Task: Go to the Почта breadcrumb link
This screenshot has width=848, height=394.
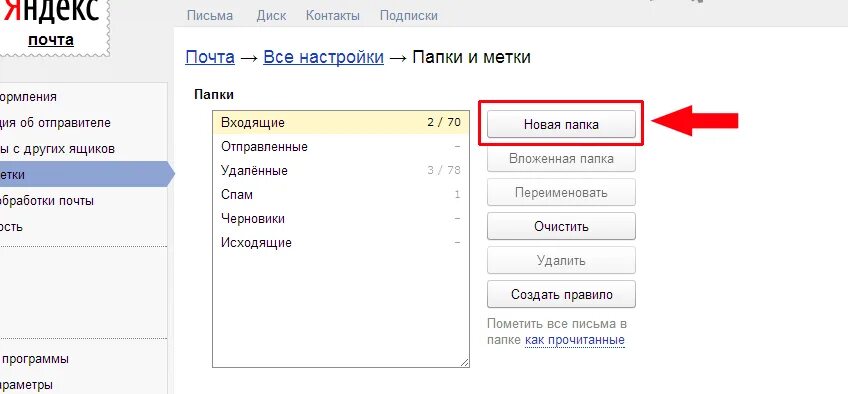Action: point(210,57)
